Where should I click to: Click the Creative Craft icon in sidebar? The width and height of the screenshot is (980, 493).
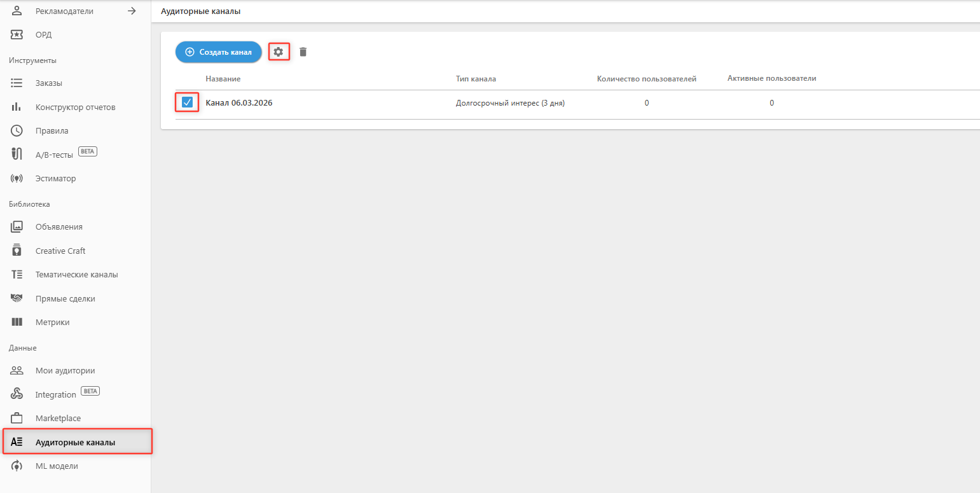coord(17,251)
